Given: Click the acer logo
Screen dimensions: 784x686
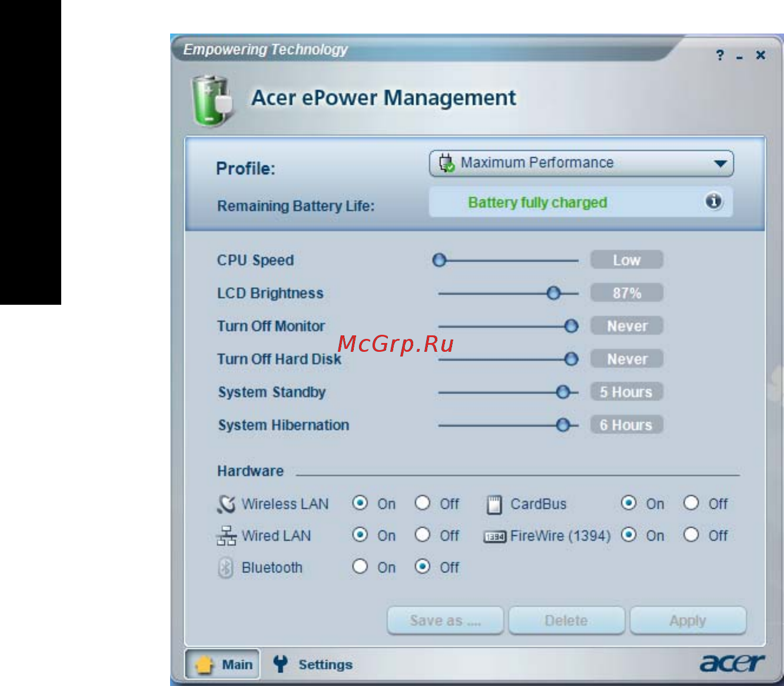Looking at the screenshot, I should point(732,663).
